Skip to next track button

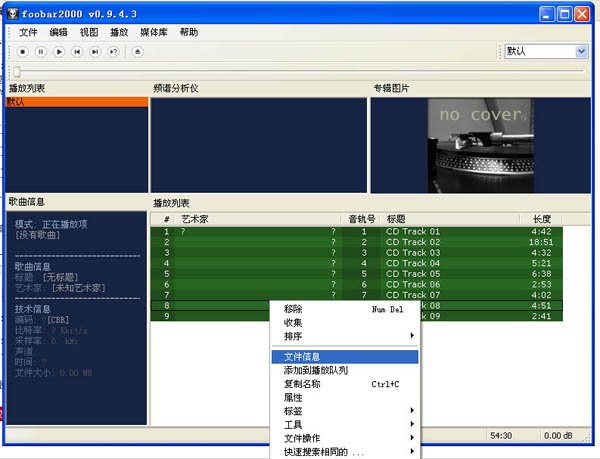coord(95,52)
